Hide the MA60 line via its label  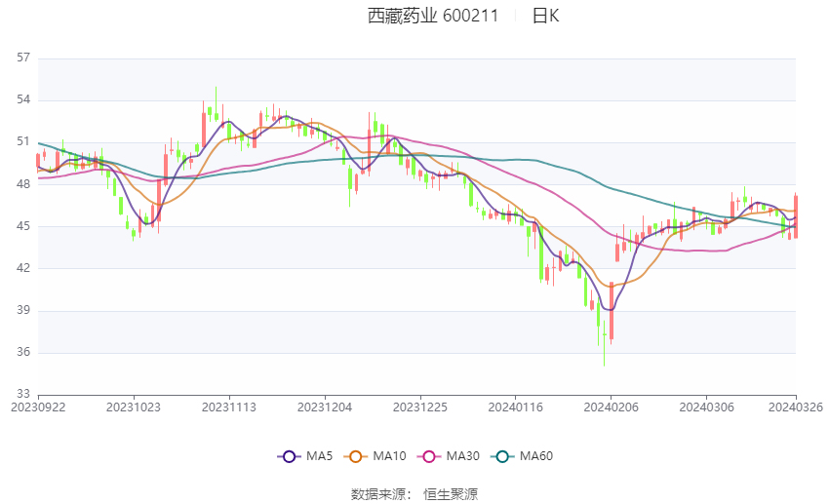536,456
